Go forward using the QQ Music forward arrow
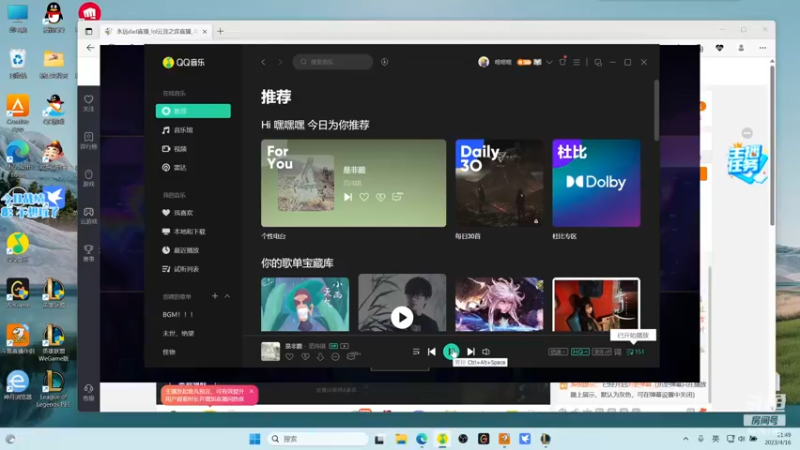Screen dimensions: 800x450 280,62
